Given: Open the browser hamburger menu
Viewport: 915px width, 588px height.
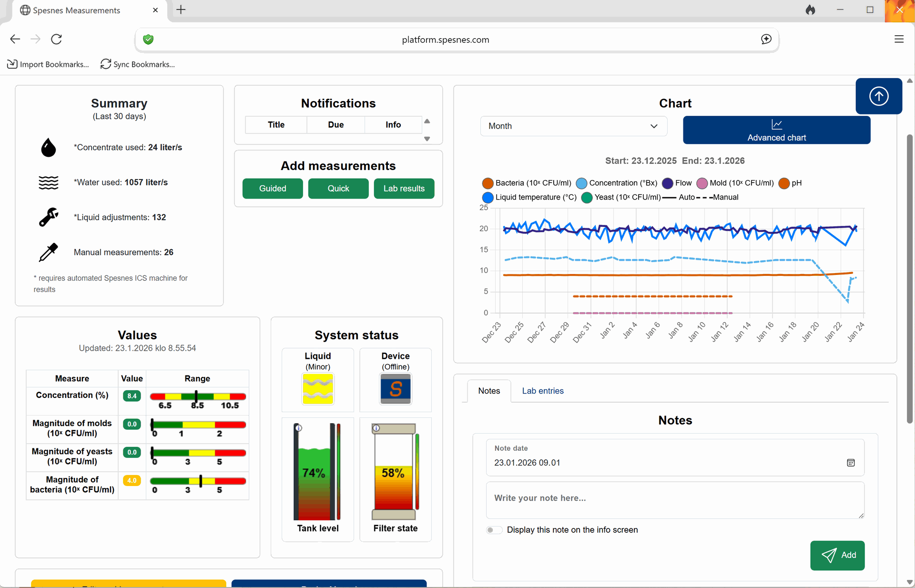Looking at the screenshot, I should click(x=899, y=39).
